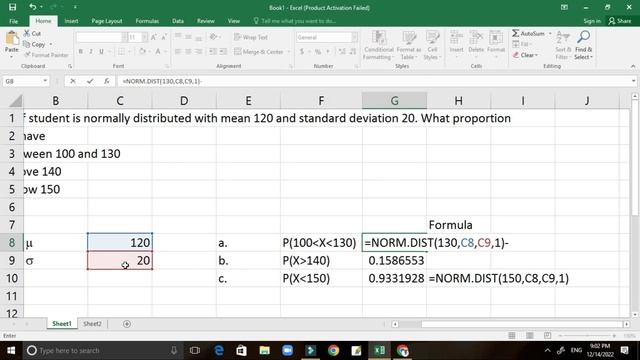640x360 pixels.
Task: Open the font name dropdown
Action: (x=124, y=37)
